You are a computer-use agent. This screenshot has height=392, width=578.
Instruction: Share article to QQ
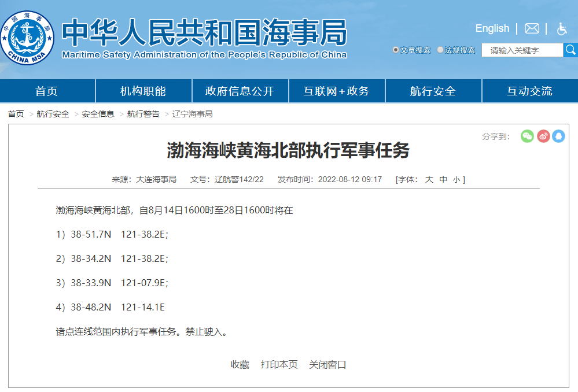tap(558, 136)
